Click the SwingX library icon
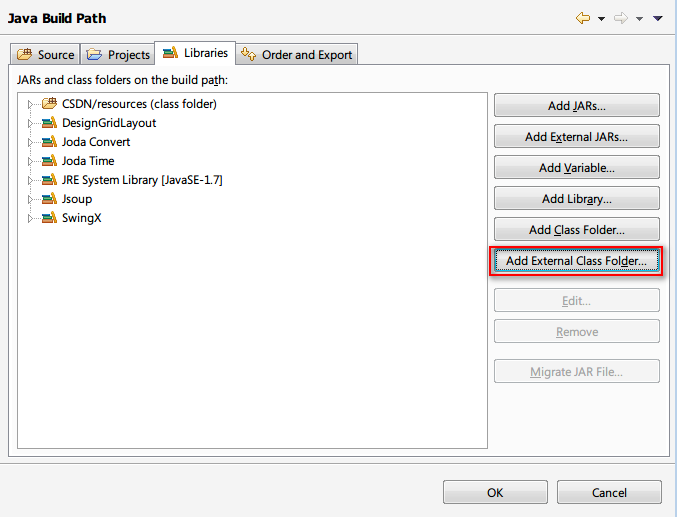 pos(49,217)
